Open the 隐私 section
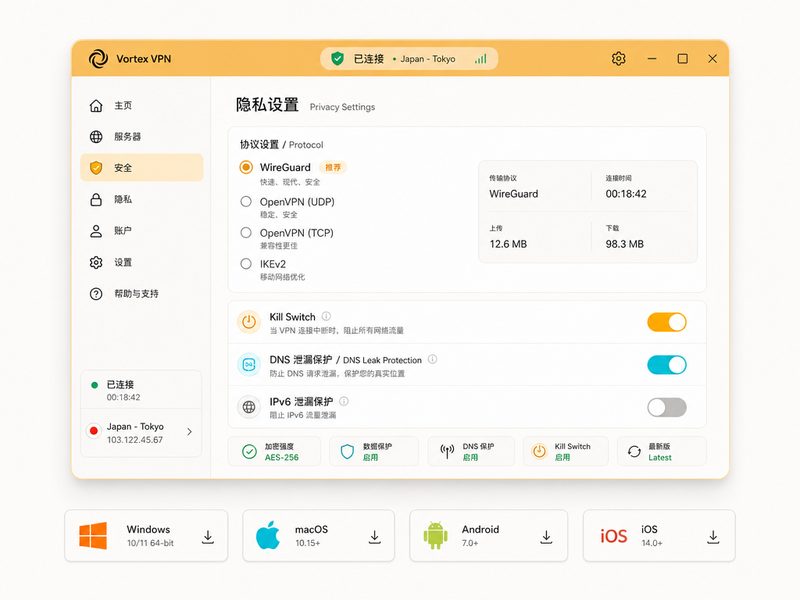Viewport: 800px width, 600px height. coord(141,199)
